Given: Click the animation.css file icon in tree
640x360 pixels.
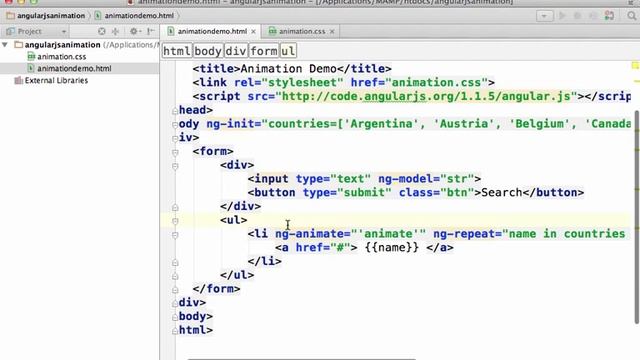Looking at the screenshot, I should (x=31, y=56).
